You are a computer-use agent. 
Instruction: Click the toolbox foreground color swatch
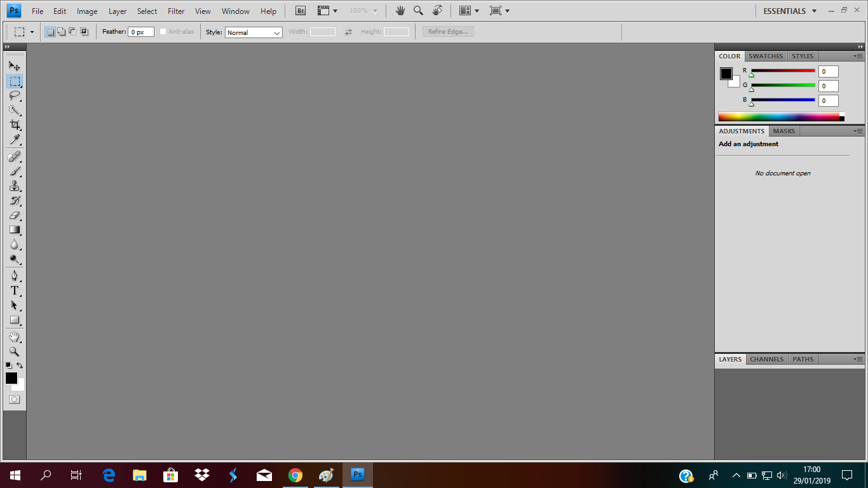[x=11, y=378]
